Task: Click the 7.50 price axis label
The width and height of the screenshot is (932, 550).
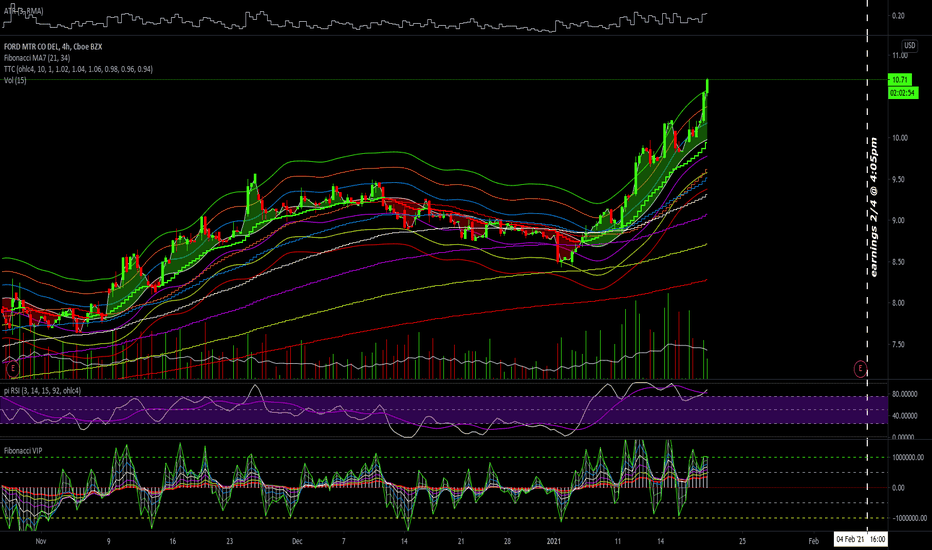Action: point(899,345)
